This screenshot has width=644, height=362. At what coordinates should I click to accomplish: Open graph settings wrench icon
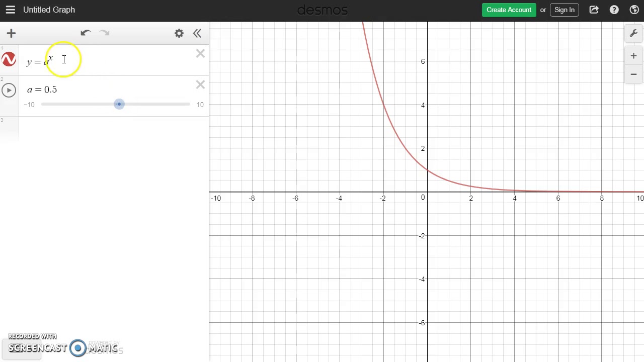point(633,33)
